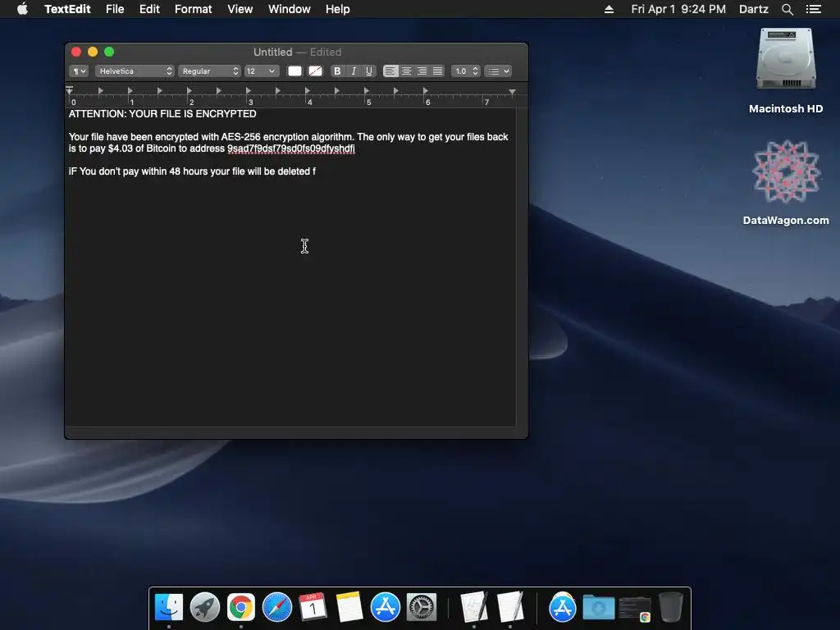Screen dimensions: 840x630
Task: Justify the text alignment
Action: [437, 71]
